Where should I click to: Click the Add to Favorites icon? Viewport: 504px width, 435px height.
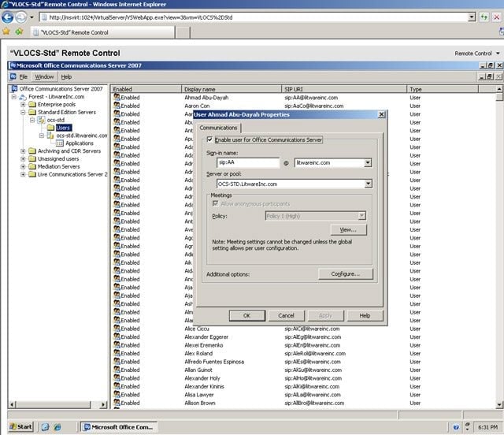coord(19,32)
